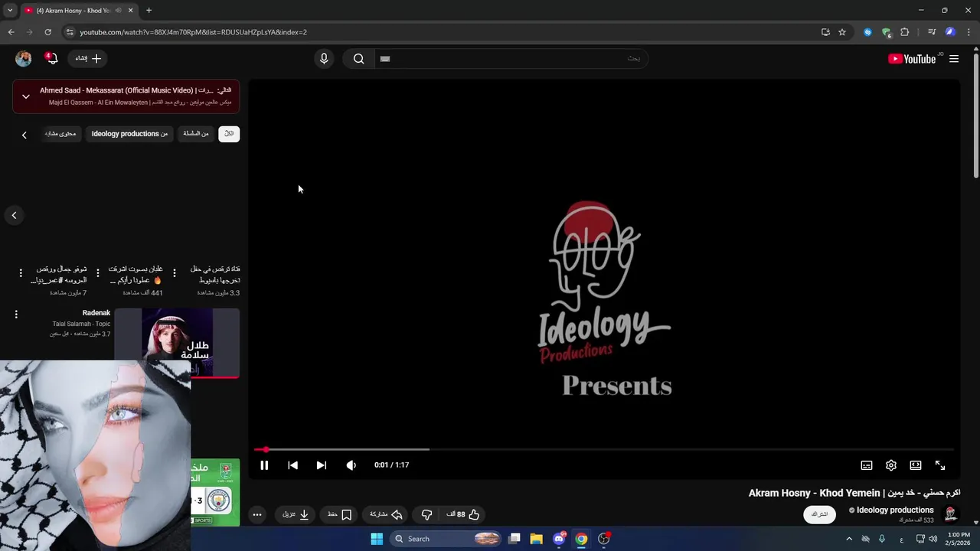
Task: Pause the playing video
Action: (264, 465)
